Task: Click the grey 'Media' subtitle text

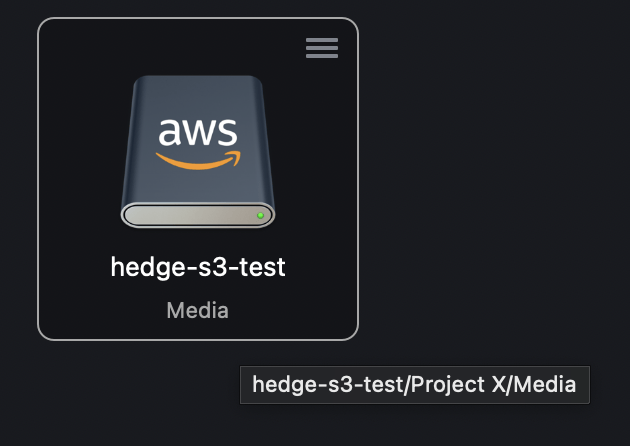Action: (x=198, y=310)
